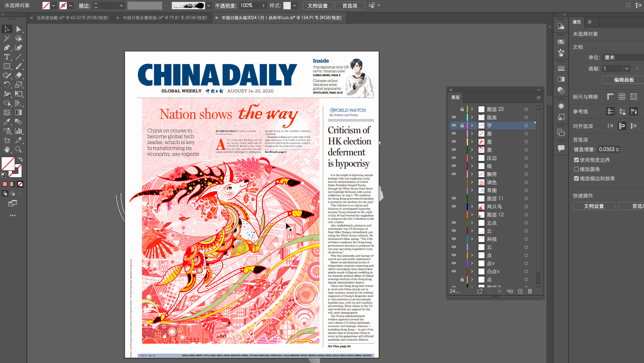This screenshot has width=644, height=363.
Task: Expand the 图层 23 layer
Action: [x=472, y=109]
